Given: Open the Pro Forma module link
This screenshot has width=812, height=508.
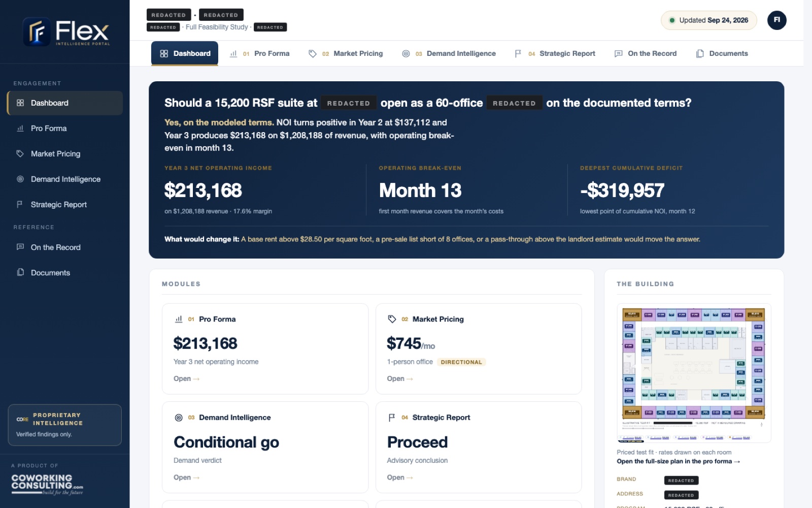Looking at the screenshot, I should pos(186,378).
